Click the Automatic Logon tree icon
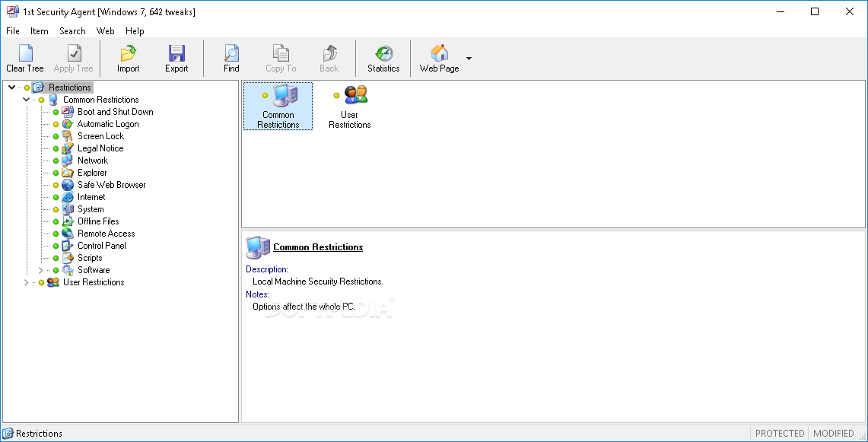This screenshot has height=442, width=868. point(68,124)
